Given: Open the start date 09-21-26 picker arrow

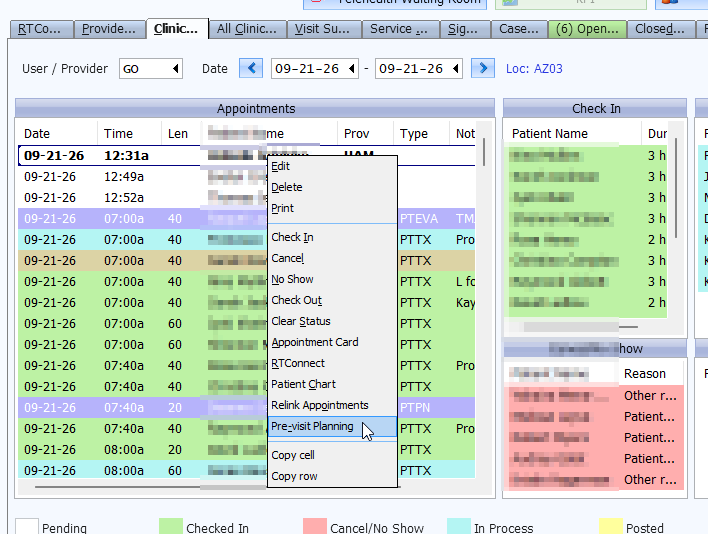Looking at the screenshot, I should (352, 69).
